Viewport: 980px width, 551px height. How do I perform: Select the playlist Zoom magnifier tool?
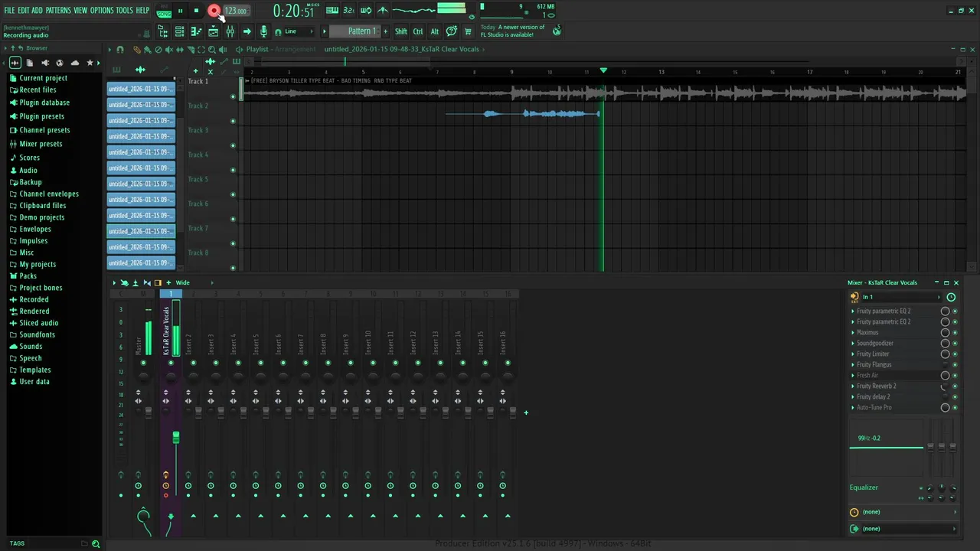point(212,50)
